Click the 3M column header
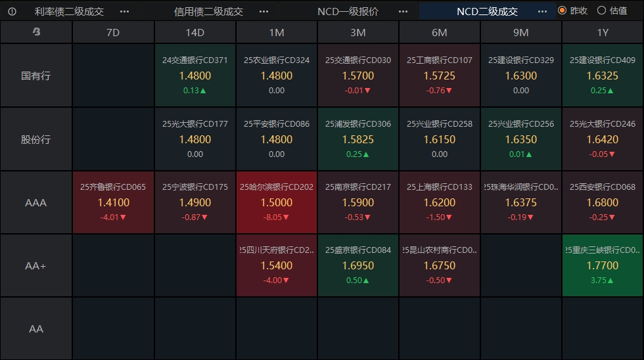The height and width of the screenshot is (360, 644). point(357,32)
